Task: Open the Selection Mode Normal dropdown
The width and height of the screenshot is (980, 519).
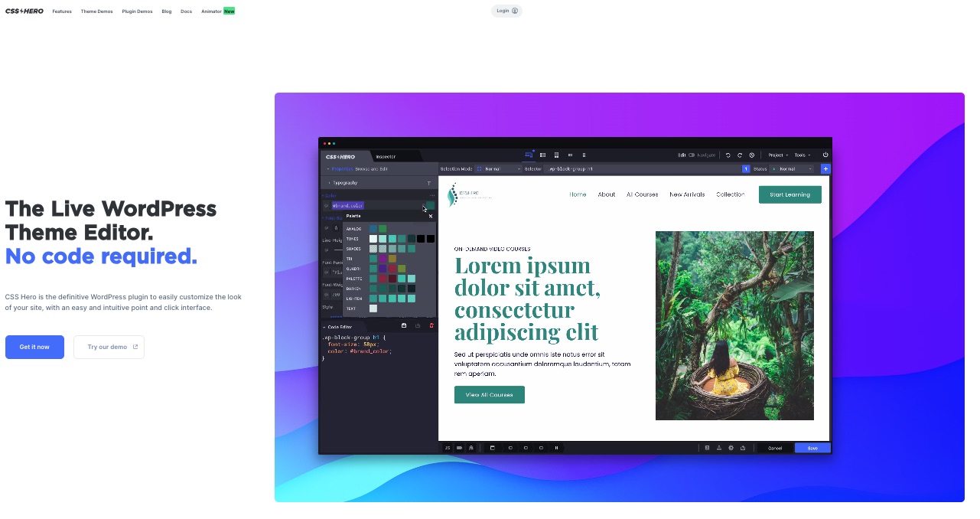Action: tap(498, 168)
